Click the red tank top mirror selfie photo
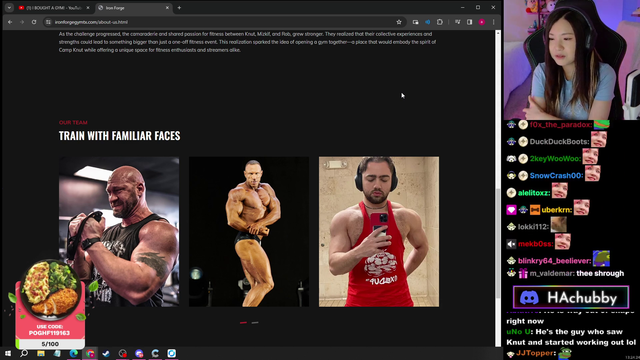This screenshot has height=360, width=640. (x=379, y=231)
